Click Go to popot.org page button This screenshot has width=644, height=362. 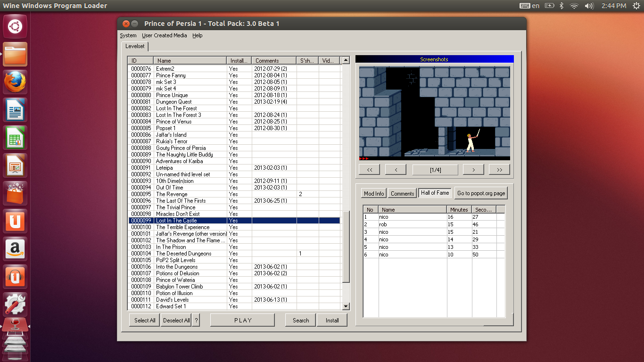coord(481,193)
